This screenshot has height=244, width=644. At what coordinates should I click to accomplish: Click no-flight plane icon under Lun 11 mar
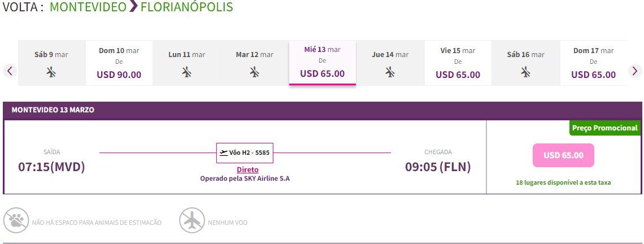point(186,72)
